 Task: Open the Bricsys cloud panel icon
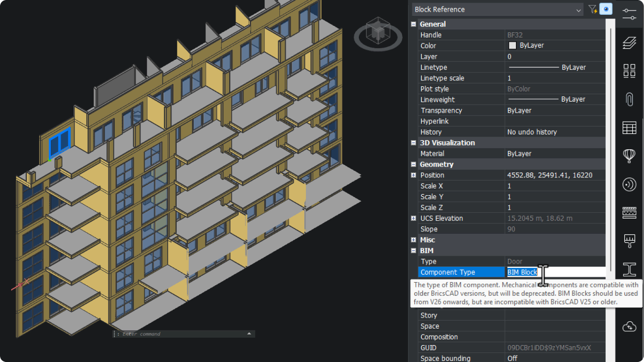(629, 326)
